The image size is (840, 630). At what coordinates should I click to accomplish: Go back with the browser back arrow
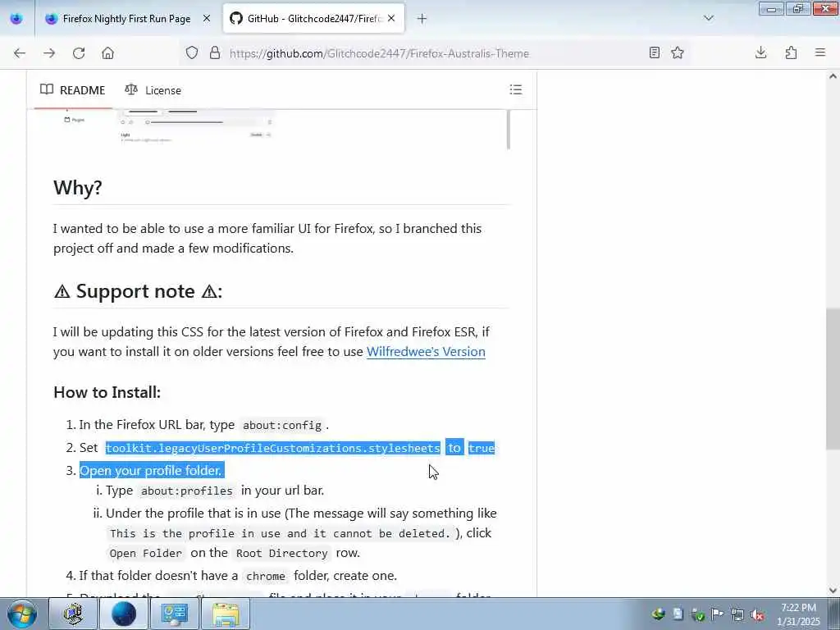[x=20, y=53]
